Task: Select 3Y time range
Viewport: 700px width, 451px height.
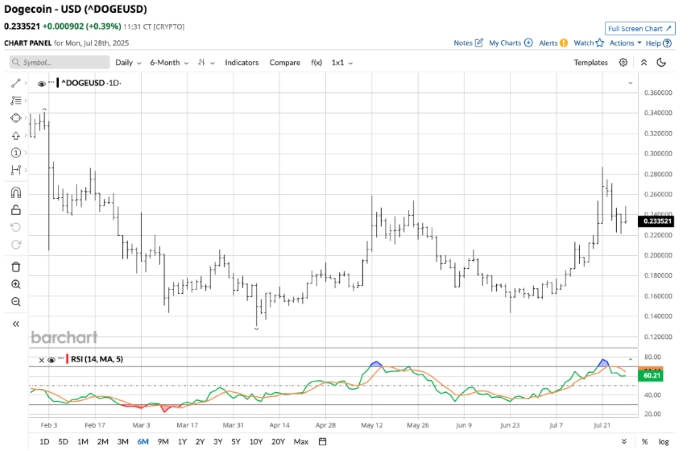Action: (x=218, y=442)
